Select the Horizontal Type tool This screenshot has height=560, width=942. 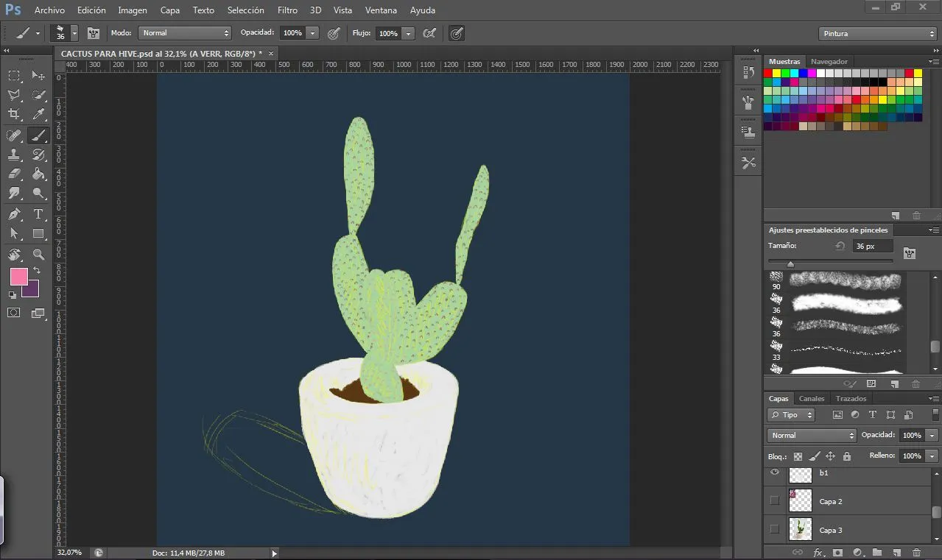tap(39, 214)
